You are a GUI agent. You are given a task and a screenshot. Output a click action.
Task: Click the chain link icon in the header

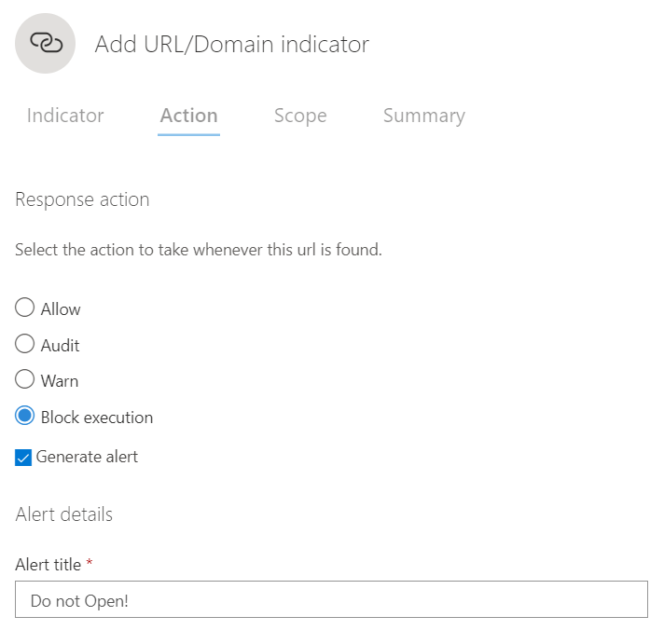(45, 44)
